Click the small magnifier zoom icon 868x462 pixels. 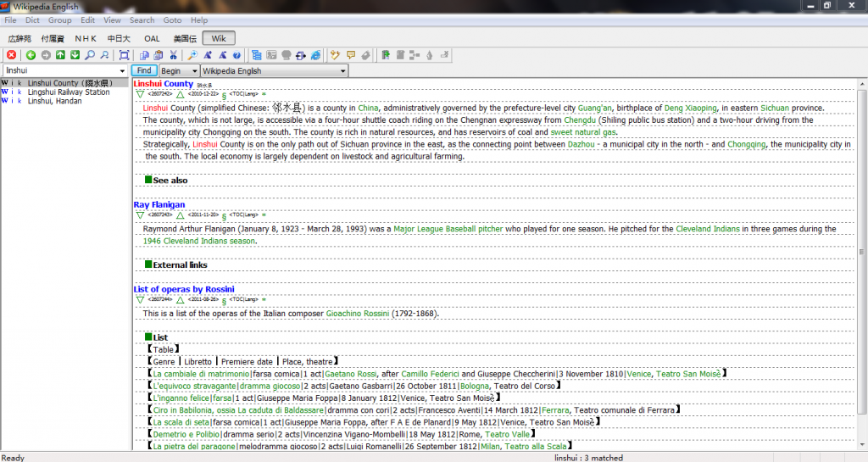click(104, 55)
